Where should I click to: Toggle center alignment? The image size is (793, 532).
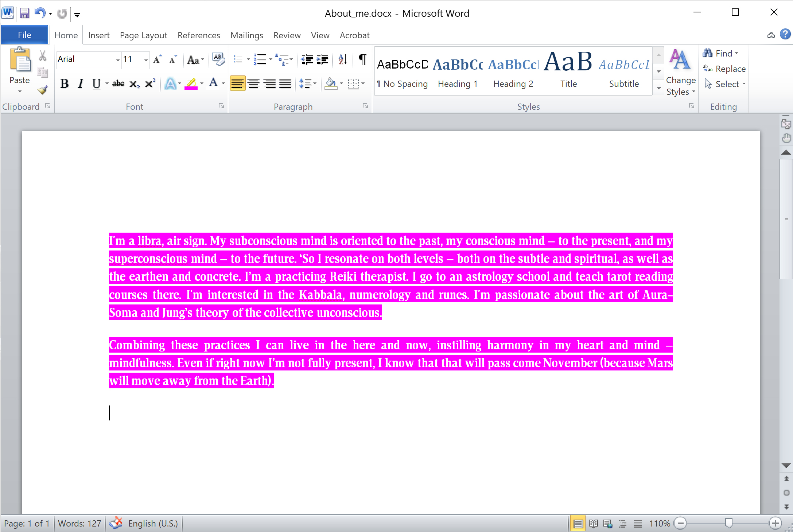coord(254,84)
